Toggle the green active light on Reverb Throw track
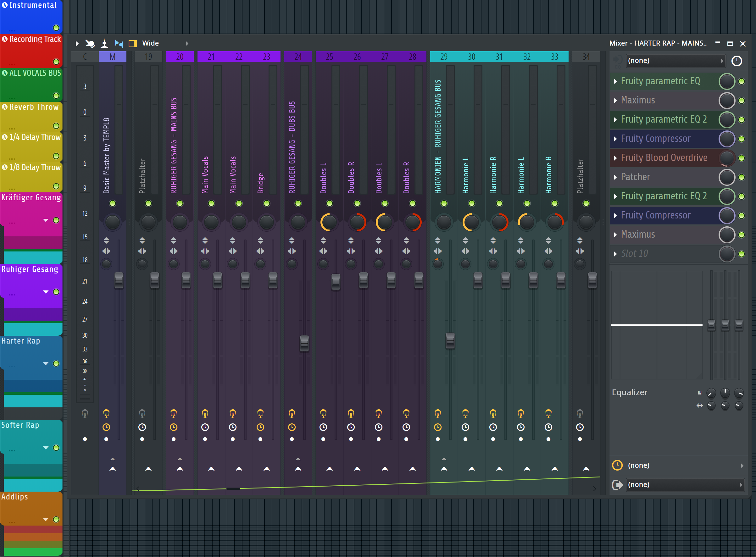This screenshot has height=557, width=756. click(59, 127)
